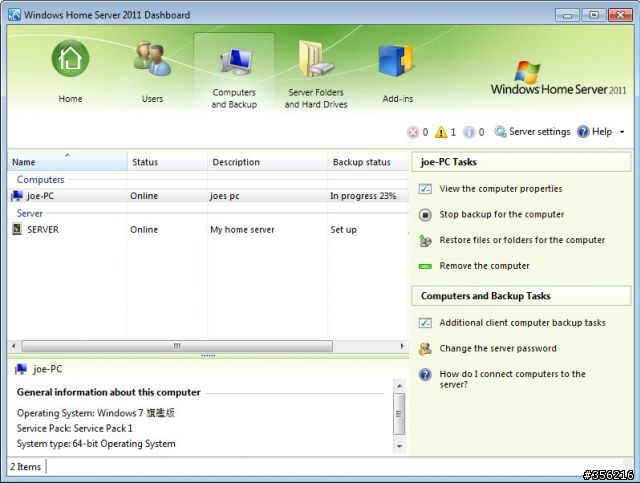This screenshot has width=640, height=483.
Task: Click the Server Folders folder icon
Action: [x=316, y=59]
